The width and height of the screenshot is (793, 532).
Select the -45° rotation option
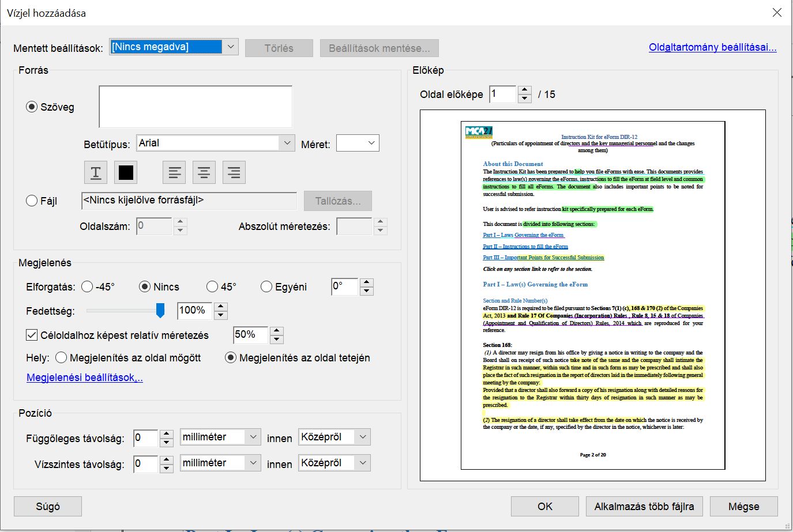87,287
